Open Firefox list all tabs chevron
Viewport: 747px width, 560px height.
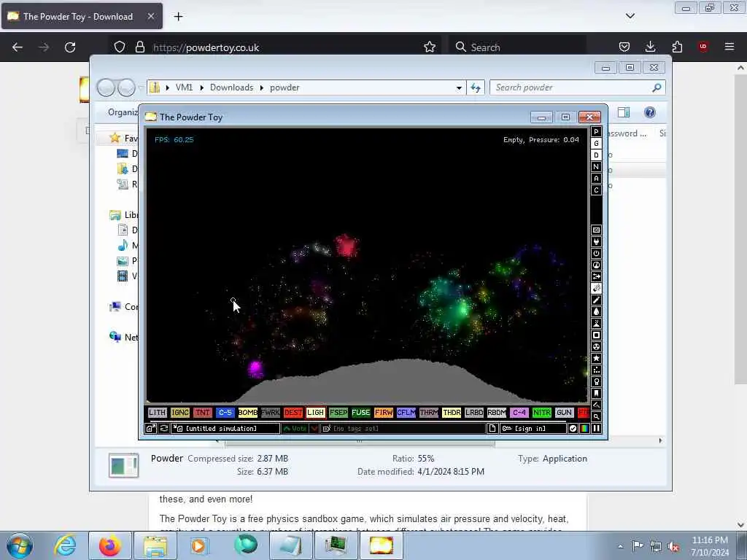pyautogui.click(x=630, y=16)
